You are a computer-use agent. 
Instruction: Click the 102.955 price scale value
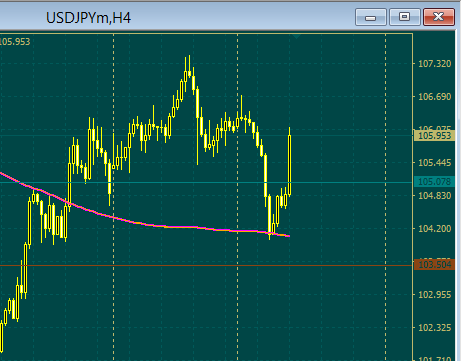pos(434,295)
